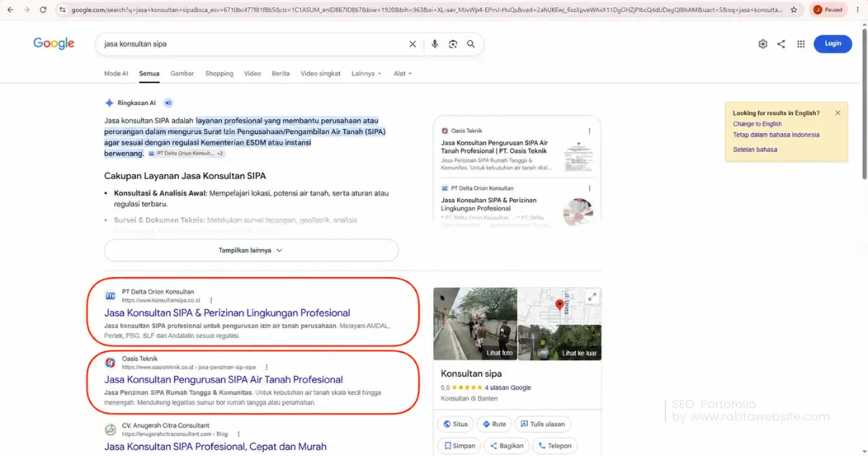Open site info icon in address bar

(62, 10)
